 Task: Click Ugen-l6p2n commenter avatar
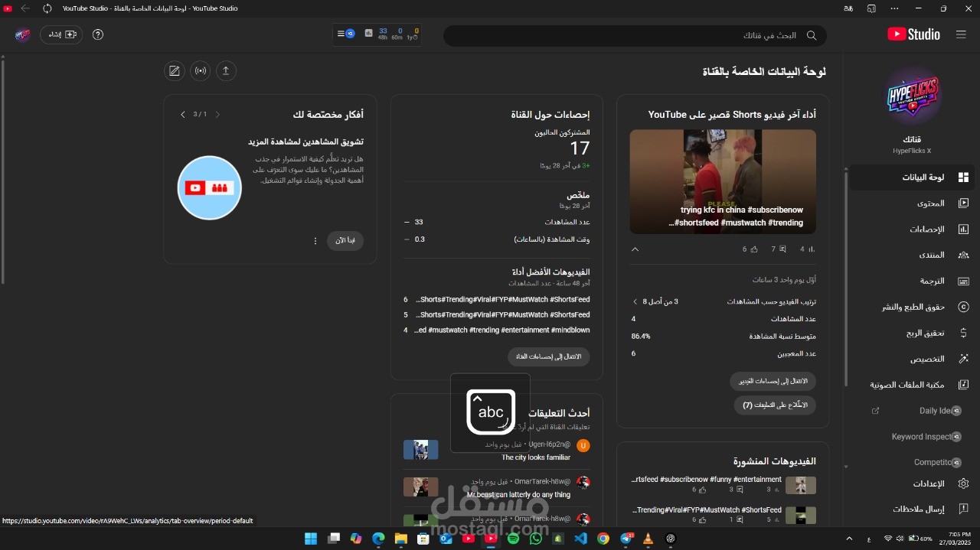point(583,446)
